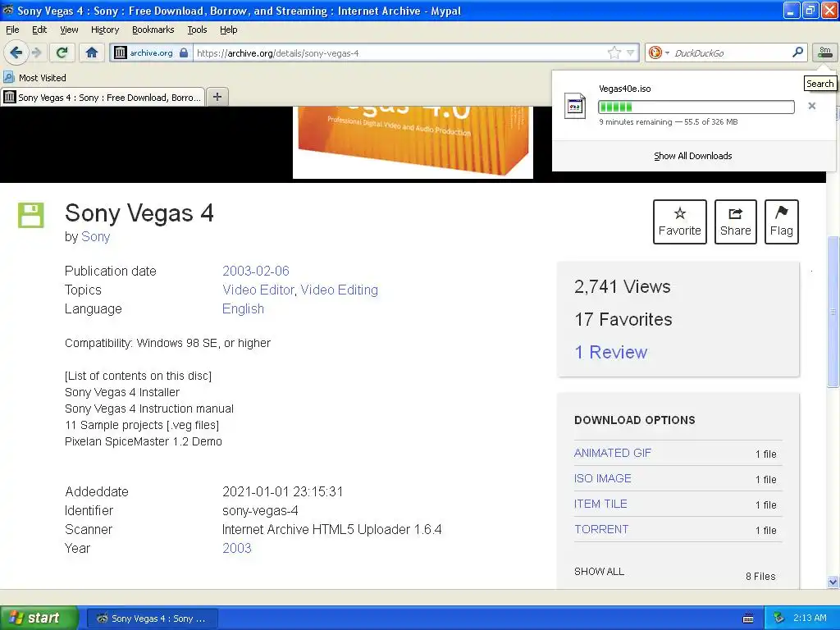Open the Help menu
840x630 pixels.
click(228, 30)
